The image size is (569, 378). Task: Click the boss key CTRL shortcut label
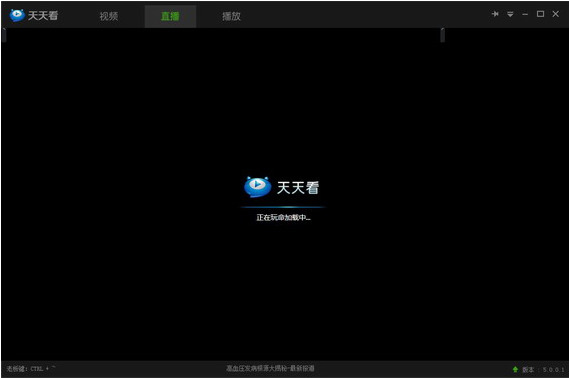31,369
